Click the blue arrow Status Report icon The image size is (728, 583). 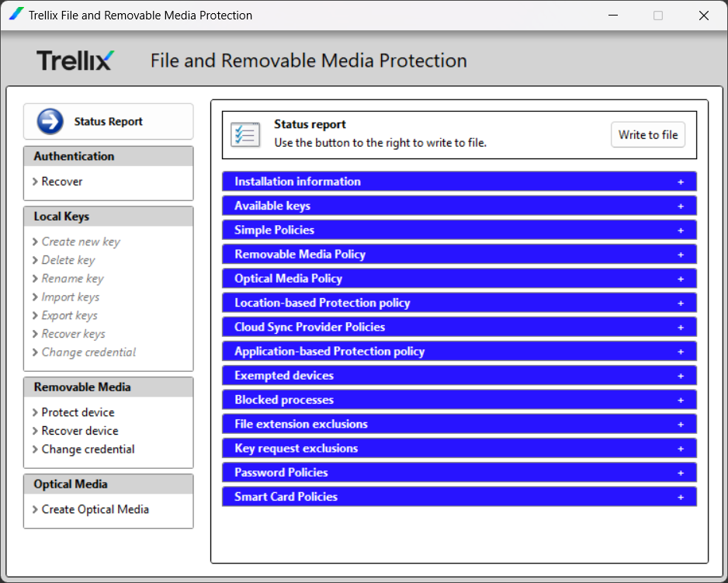click(x=50, y=121)
